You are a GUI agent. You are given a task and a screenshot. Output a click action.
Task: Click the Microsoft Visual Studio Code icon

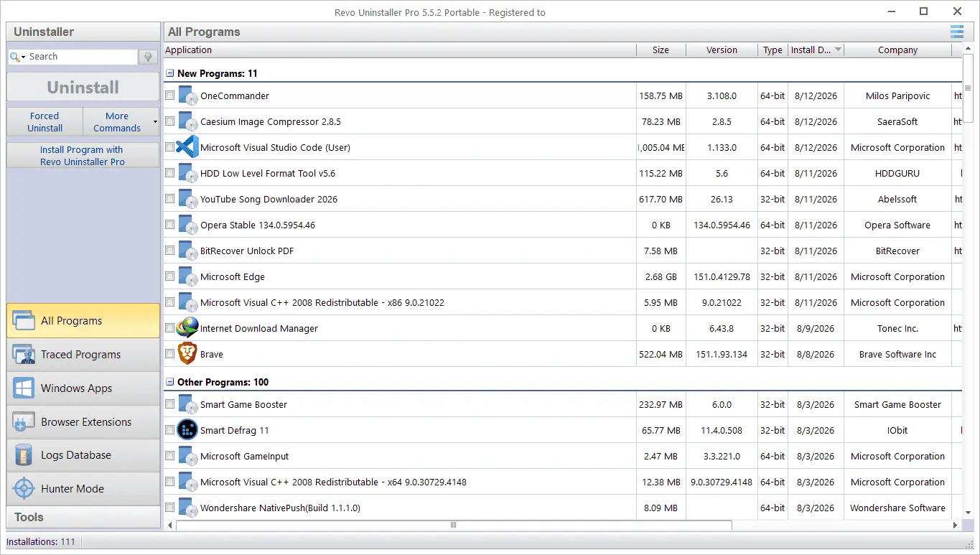pyautogui.click(x=187, y=147)
